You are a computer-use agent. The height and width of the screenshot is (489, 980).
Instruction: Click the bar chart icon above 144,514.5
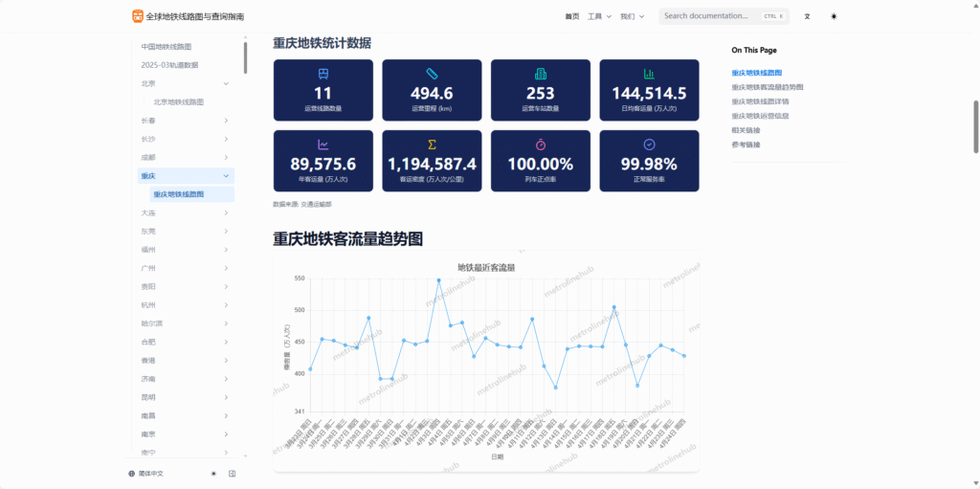tap(650, 74)
